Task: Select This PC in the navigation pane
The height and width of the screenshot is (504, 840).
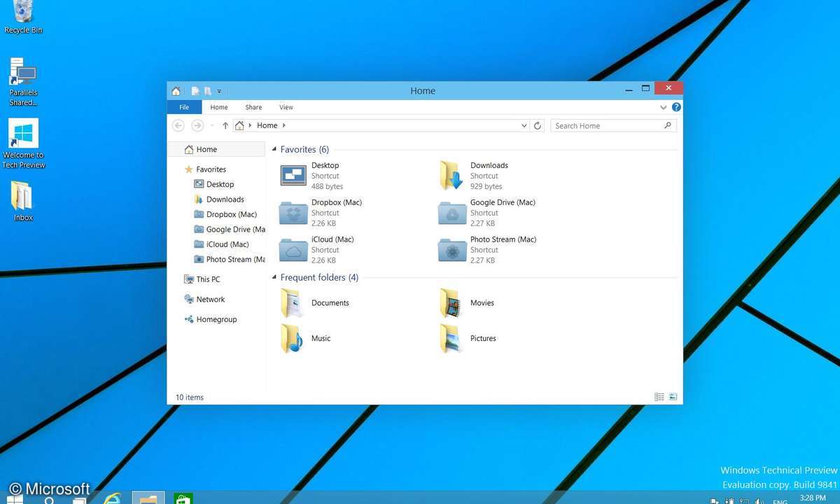Action: pos(202,279)
